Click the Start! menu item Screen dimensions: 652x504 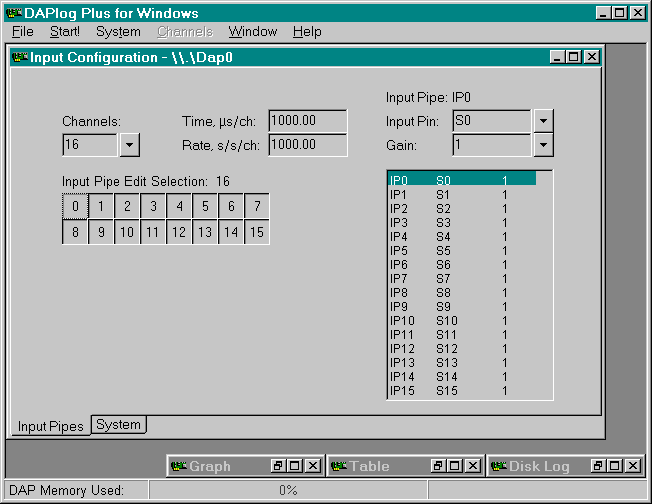pos(64,32)
